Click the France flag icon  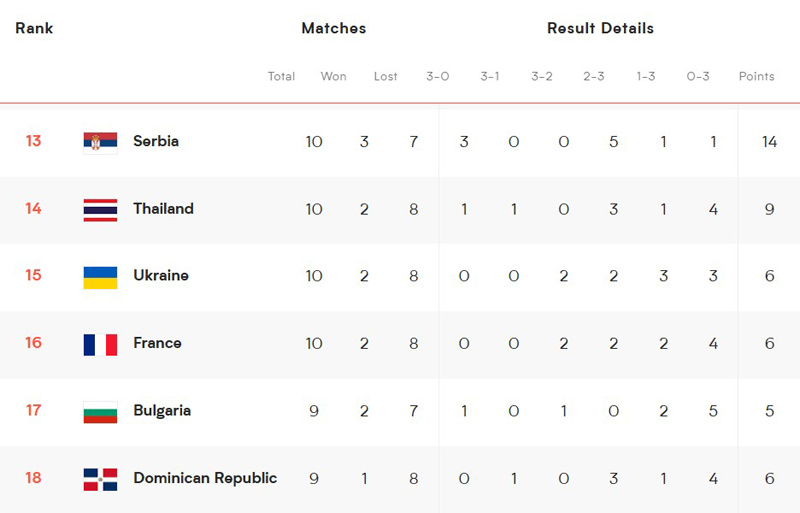coord(100,345)
